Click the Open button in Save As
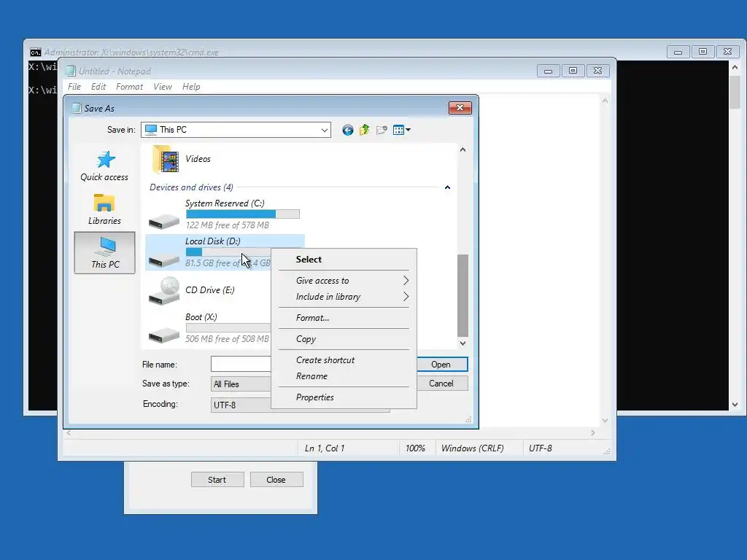This screenshot has height=560, width=747. (x=441, y=365)
